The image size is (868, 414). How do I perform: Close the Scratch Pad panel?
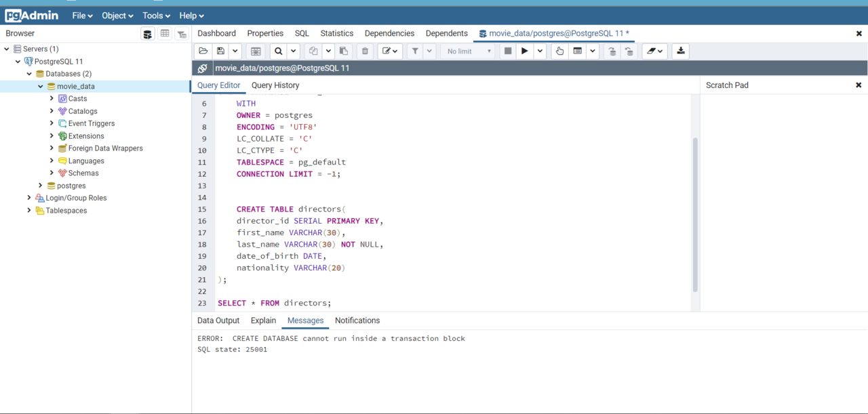point(859,85)
